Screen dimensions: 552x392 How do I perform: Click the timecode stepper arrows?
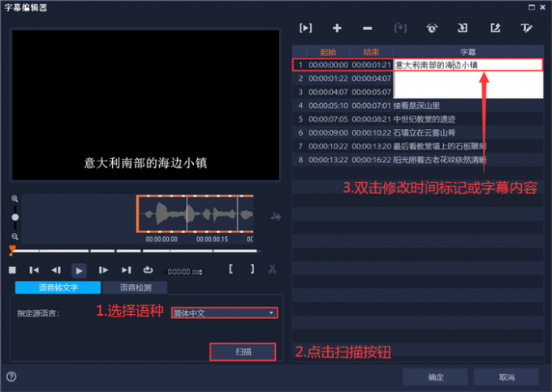pyautogui.click(x=201, y=272)
